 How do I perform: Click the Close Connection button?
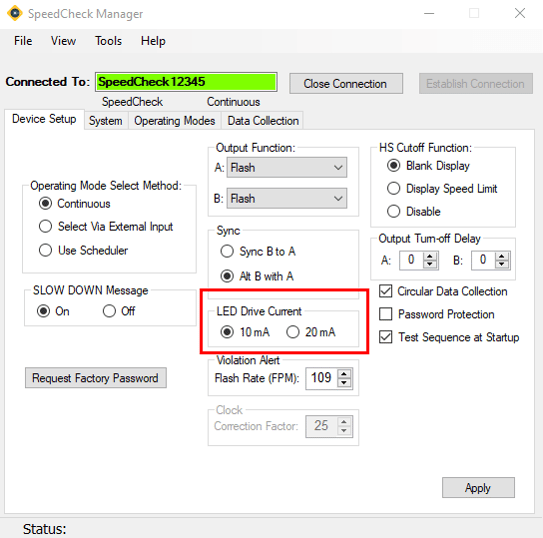tap(346, 83)
